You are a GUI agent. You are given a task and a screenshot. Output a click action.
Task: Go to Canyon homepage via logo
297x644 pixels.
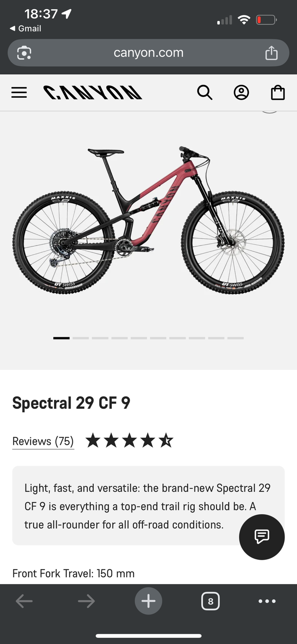93,93
